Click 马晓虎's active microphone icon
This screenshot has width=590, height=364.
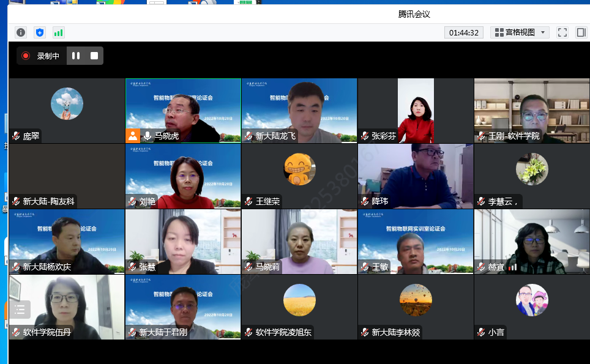147,136
